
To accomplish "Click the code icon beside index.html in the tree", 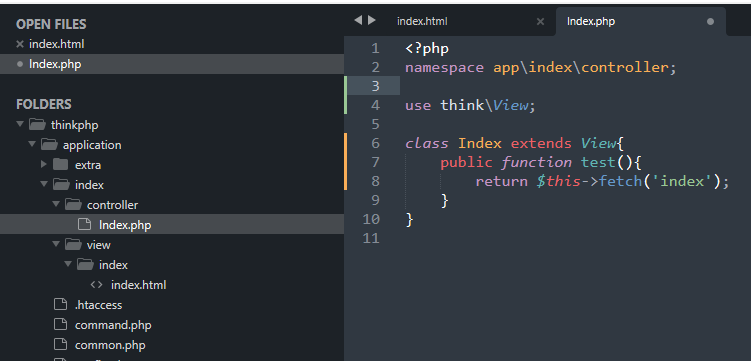I will pos(96,285).
